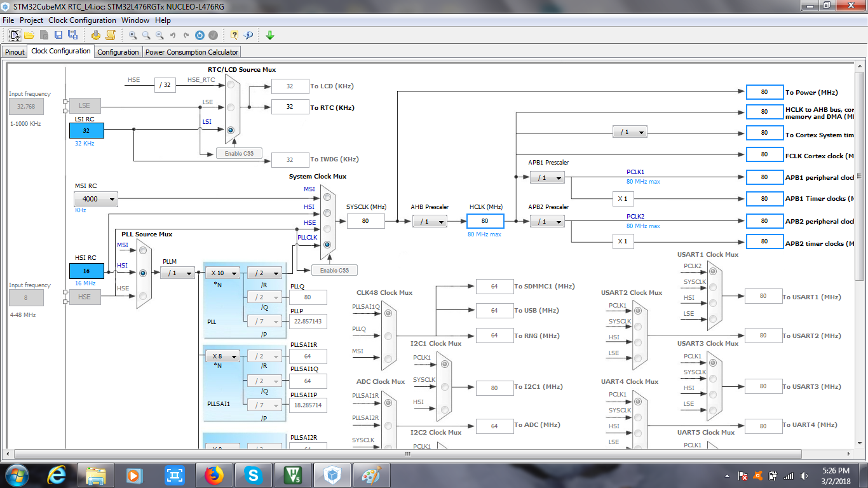Click the Save As double-floppy icon
This screenshot has height=488, width=868.
(72, 35)
